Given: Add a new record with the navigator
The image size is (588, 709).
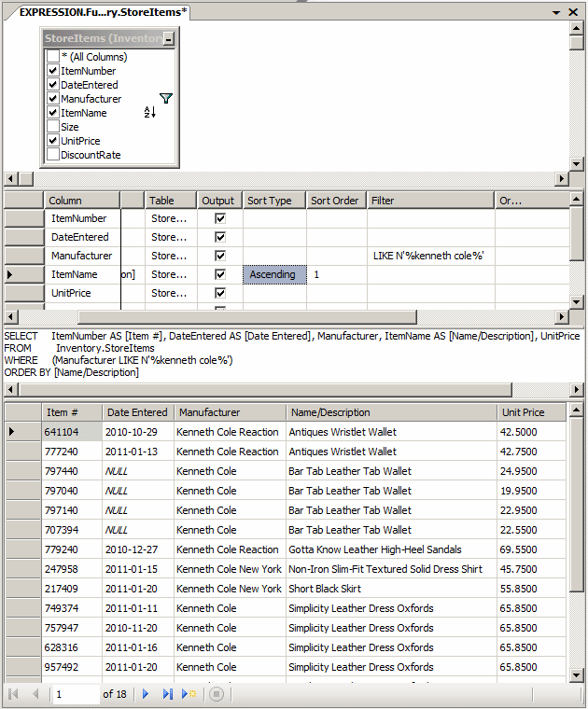Looking at the screenshot, I should coord(189,694).
